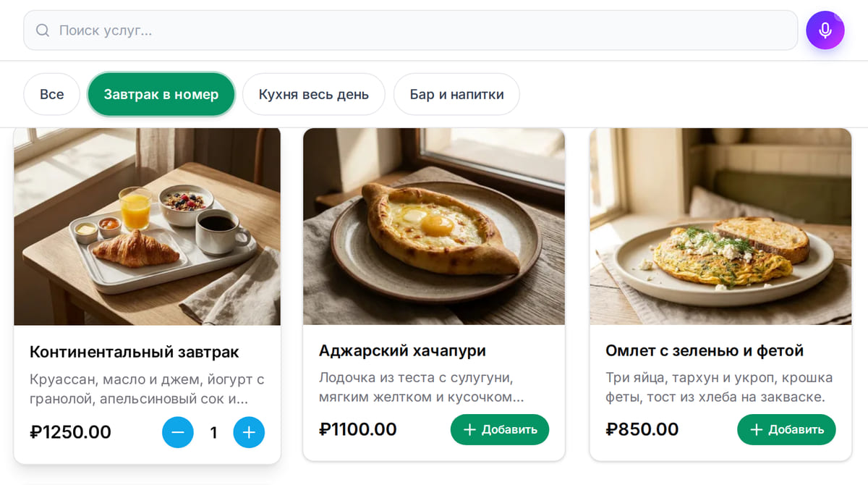Click the purple microphone voice search icon

point(825,30)
